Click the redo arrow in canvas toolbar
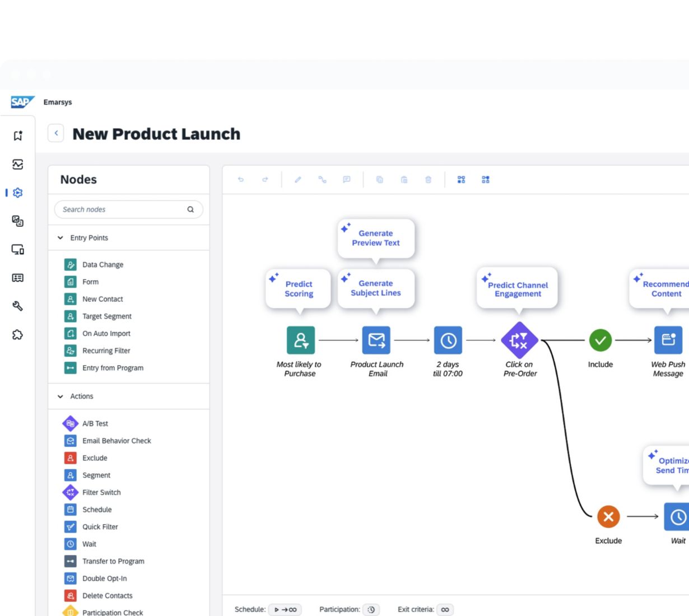Screen dimensions: 689x616 [x=265, y=180]
